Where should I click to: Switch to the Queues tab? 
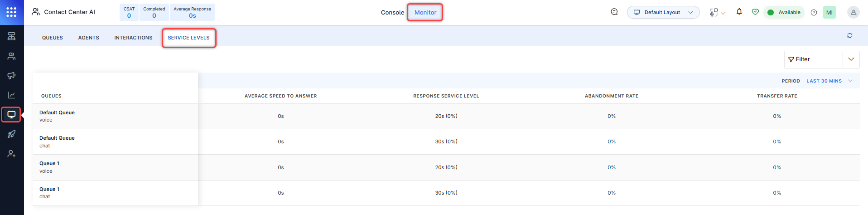point(53,38)
